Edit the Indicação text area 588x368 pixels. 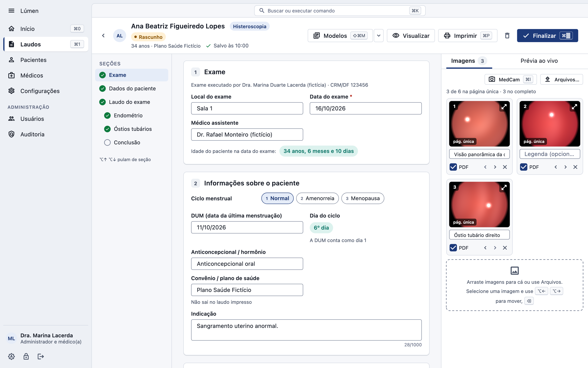click(306, 330)
